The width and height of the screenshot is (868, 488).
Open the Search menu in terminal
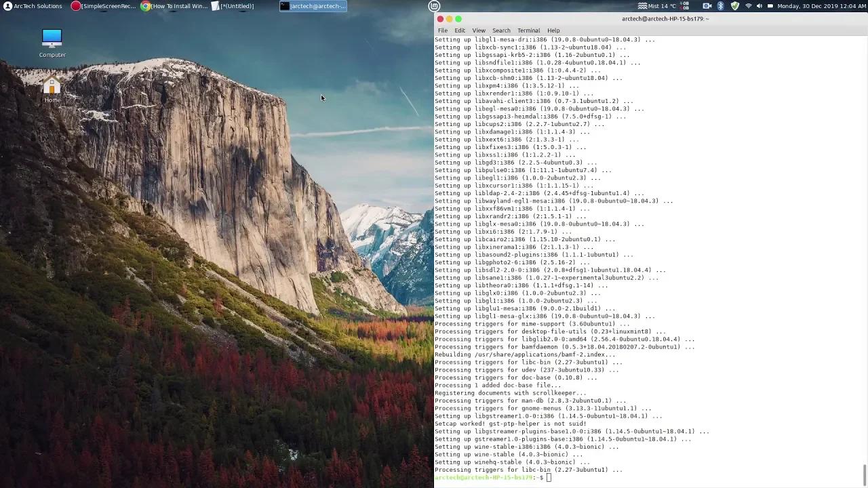pyautogui.click(x=501, y=30)
